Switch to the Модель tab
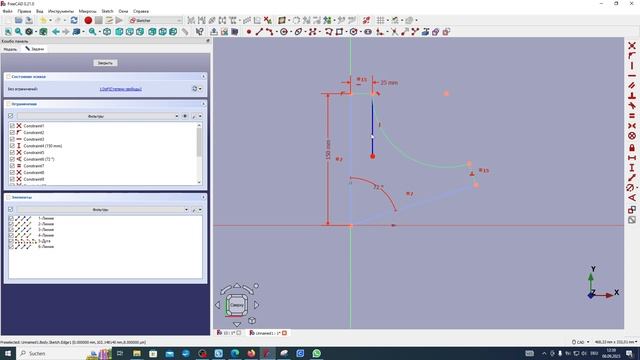Viewport: 640px width, 360px height. [x=10, y=49]
